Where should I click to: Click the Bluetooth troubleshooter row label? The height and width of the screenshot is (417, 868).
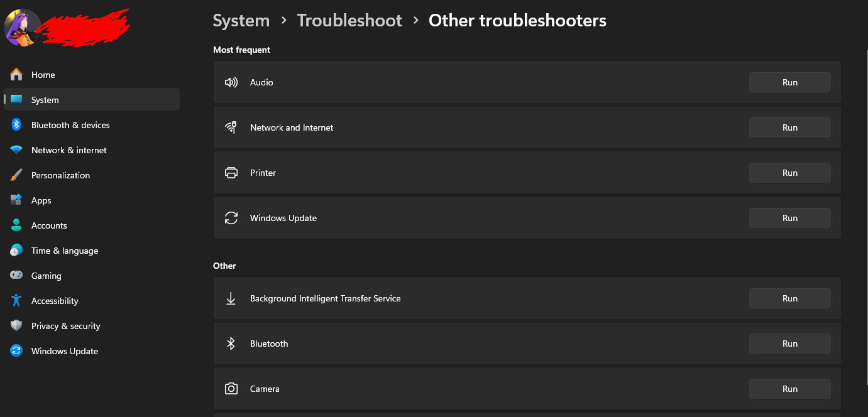269,344
